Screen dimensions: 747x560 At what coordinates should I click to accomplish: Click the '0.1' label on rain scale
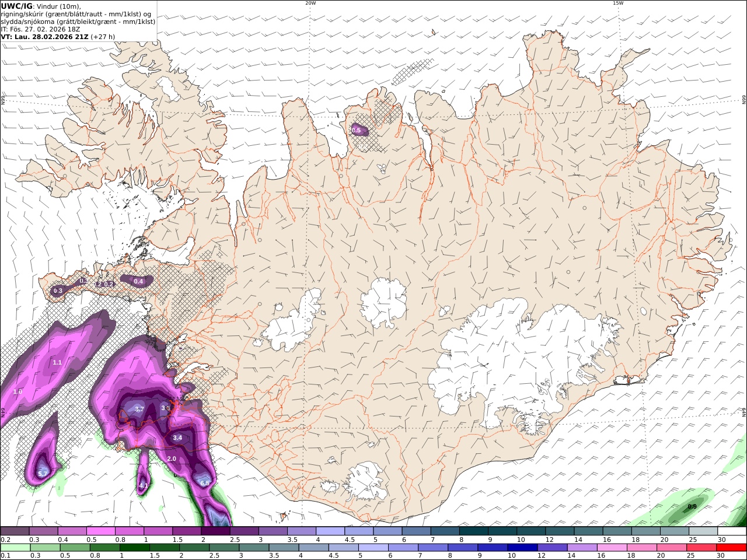5,556
